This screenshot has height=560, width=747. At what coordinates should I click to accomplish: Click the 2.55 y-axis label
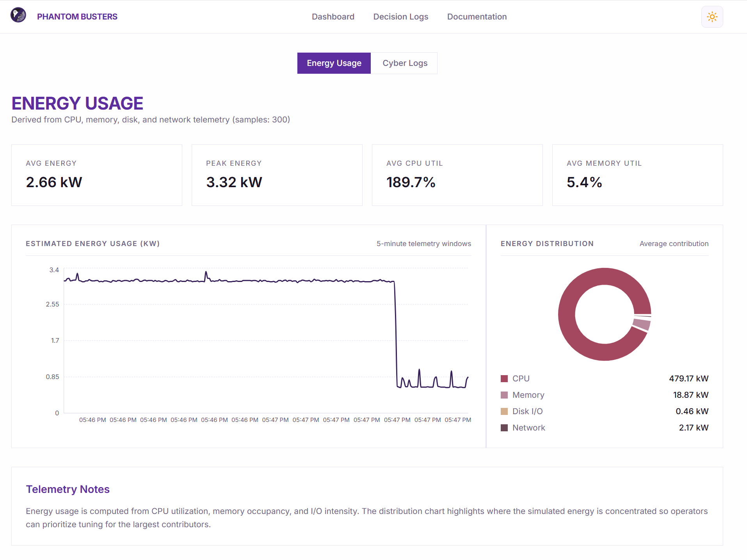pos(53,304)
